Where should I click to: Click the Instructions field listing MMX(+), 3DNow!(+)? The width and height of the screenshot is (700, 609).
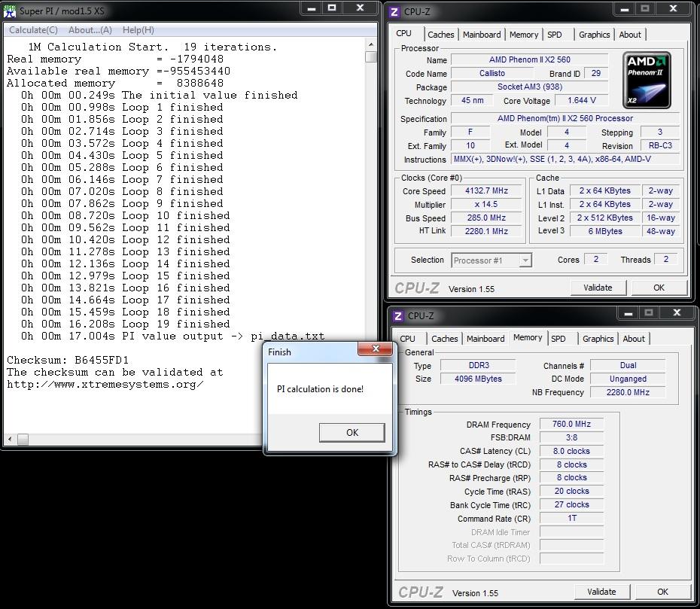coord(565,159)
